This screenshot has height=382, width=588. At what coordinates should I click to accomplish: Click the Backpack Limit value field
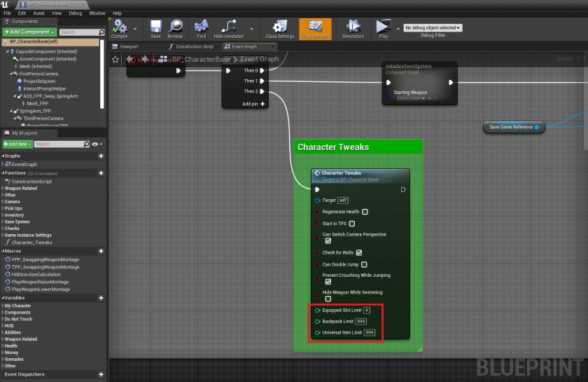[x=360, y=321]
